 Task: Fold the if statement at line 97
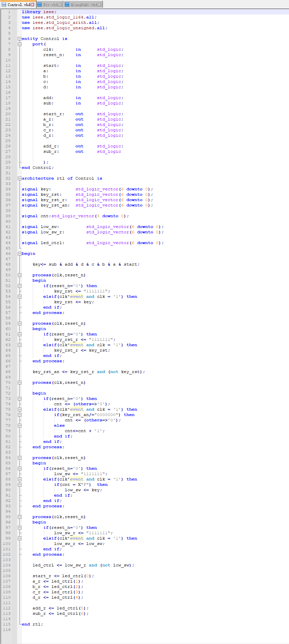pyautogui.click(x=19, y=527)
